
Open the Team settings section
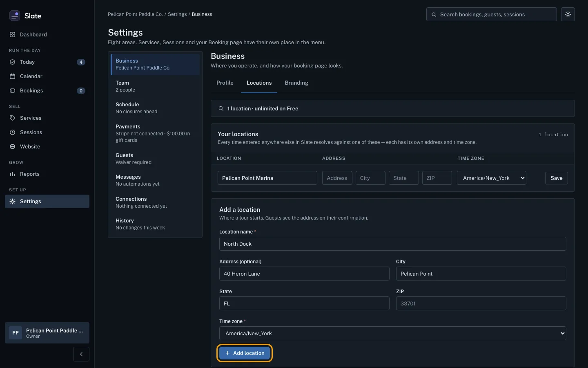(x=155, y=86)
